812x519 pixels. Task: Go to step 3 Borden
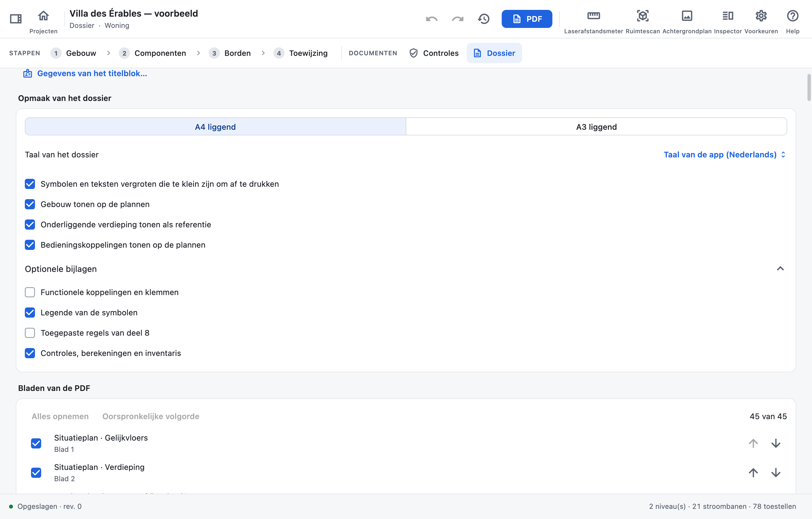230,53
